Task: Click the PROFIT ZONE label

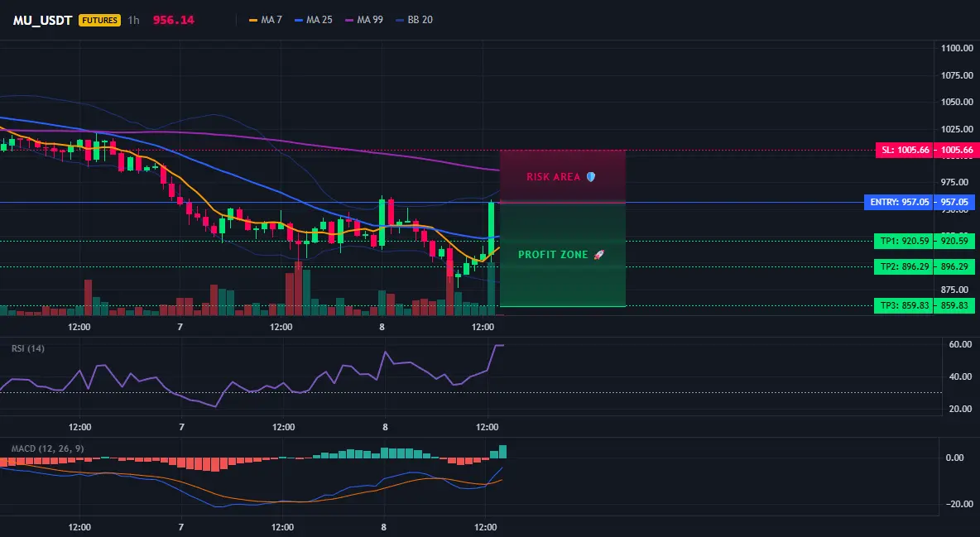Action: (x=553, y=255)
